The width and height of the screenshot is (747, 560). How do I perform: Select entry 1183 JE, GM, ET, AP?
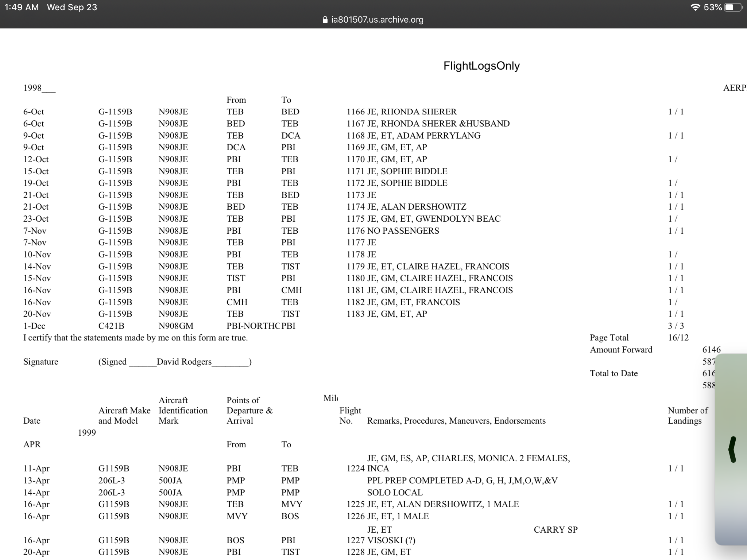387,314
